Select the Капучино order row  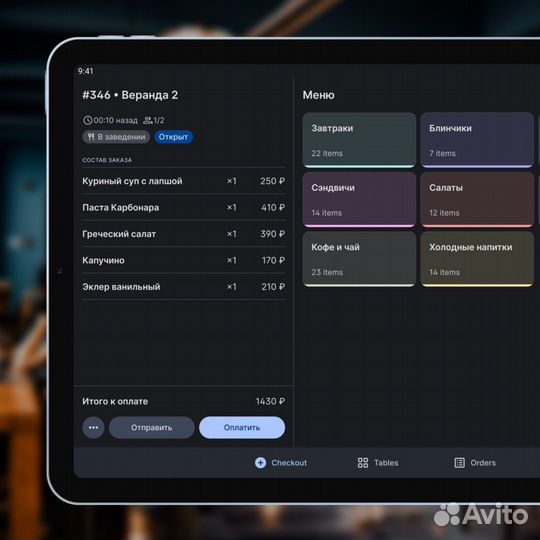tap(184, 260)
